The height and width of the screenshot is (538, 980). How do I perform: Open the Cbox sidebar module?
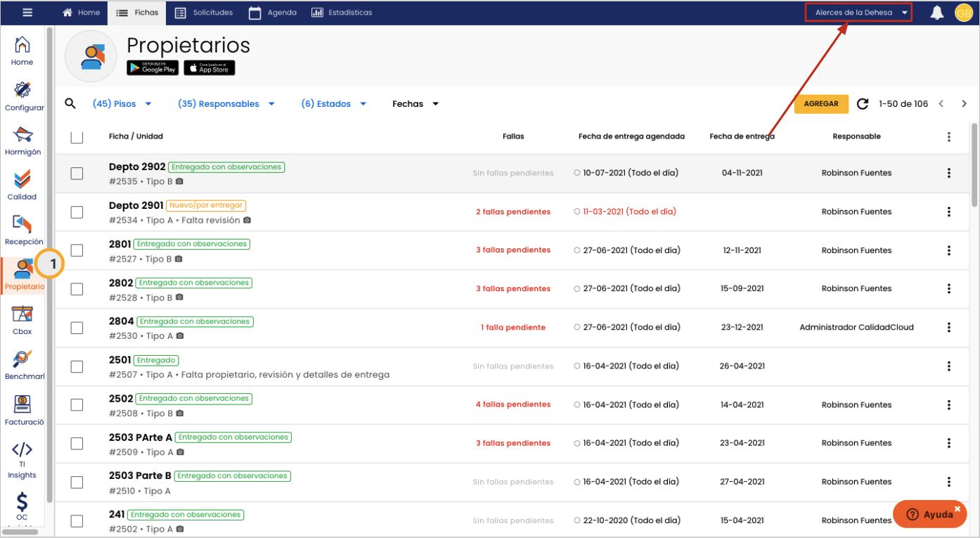[x=22, y=320]
